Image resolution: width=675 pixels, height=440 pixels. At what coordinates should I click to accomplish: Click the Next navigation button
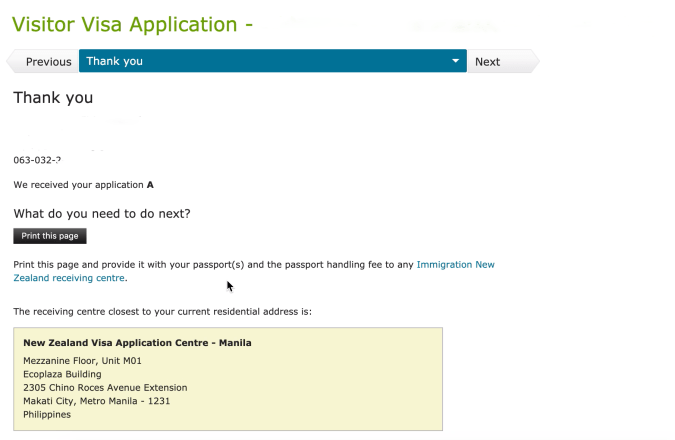489,62
